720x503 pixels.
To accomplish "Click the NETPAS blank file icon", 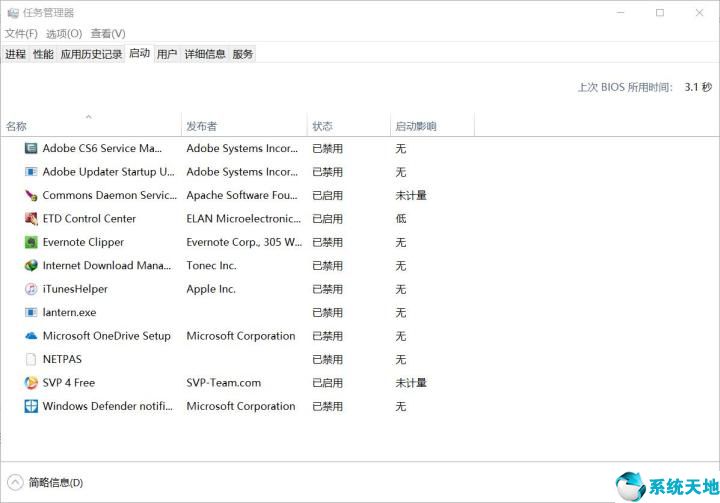I will tap(31, 359).
